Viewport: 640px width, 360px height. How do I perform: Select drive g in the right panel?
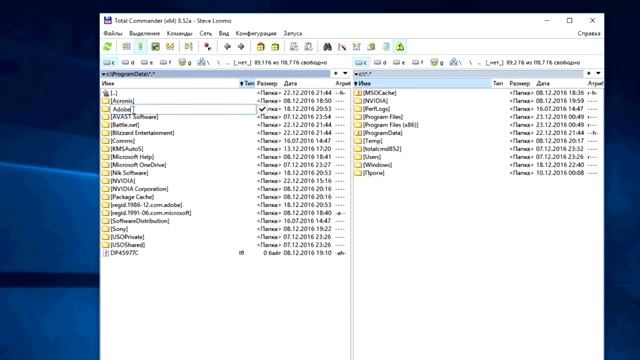[x=437, y=62]
